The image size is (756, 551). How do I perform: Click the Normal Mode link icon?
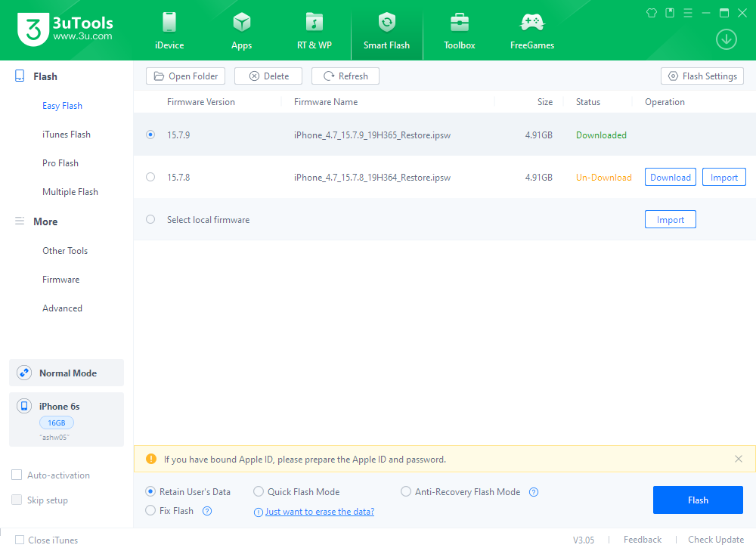(24, 373)
